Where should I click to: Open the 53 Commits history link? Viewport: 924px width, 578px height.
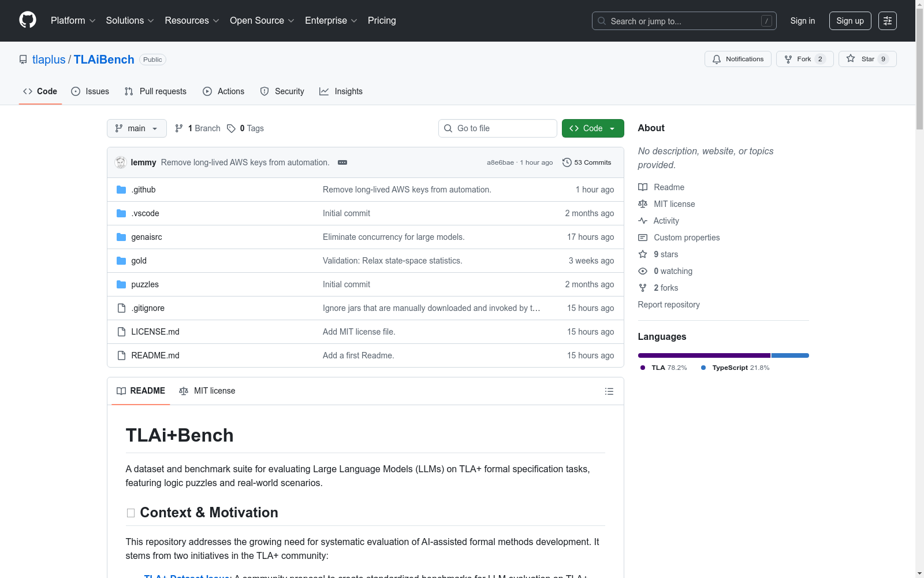point(587,162)
